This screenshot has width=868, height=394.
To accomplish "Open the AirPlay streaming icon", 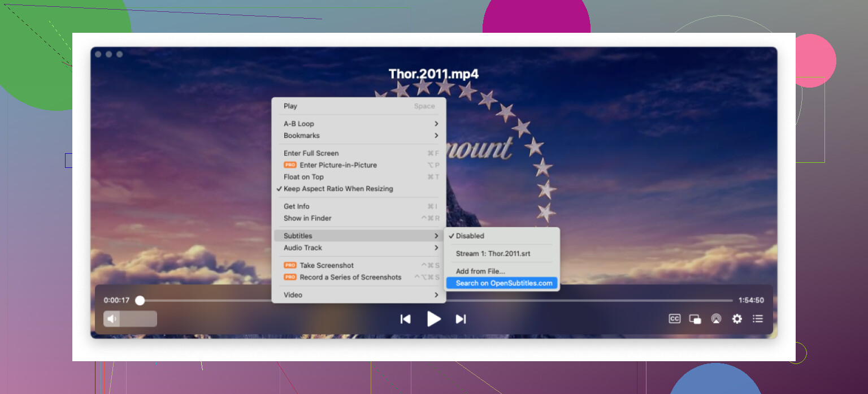I will [x=716, y=319].
